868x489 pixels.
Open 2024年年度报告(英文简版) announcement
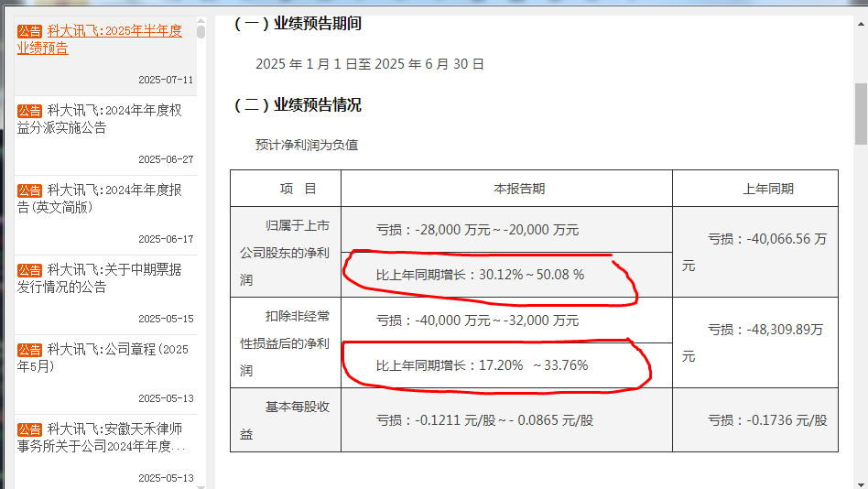100,199
